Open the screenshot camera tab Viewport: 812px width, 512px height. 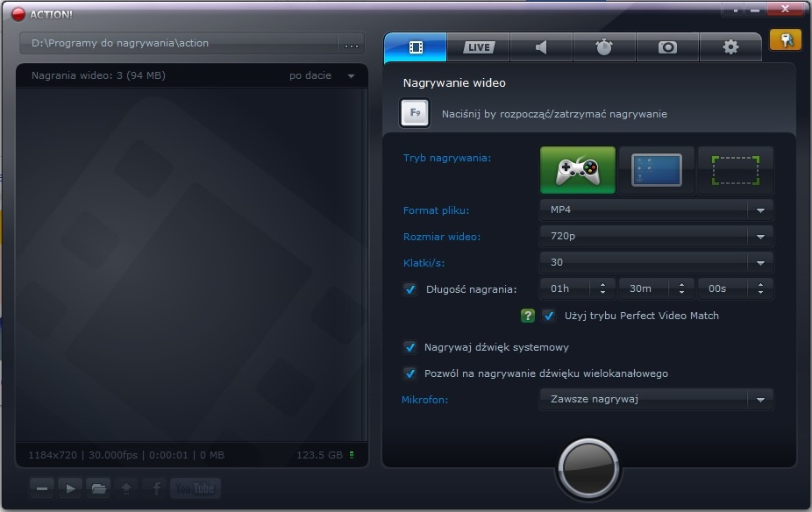coord(667,47)
